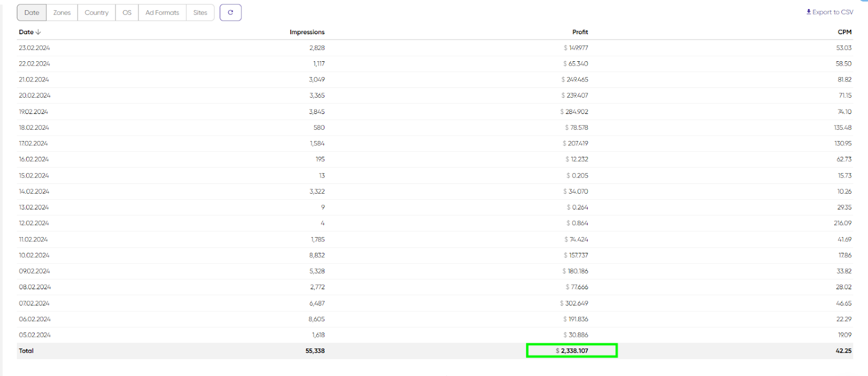Switch to the OS tab

click(127, 12)
